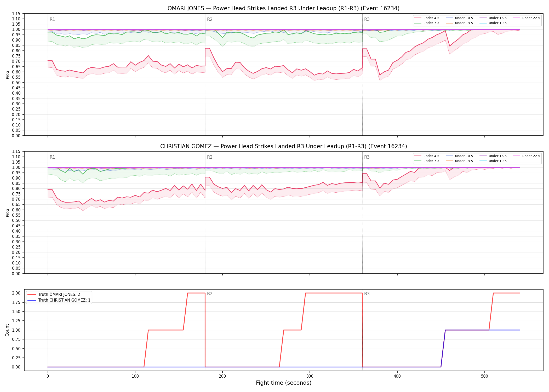Click the 0.50 y-tick in Omari Jones chart
The image size is (549, 392).
(x=16, y=83)
